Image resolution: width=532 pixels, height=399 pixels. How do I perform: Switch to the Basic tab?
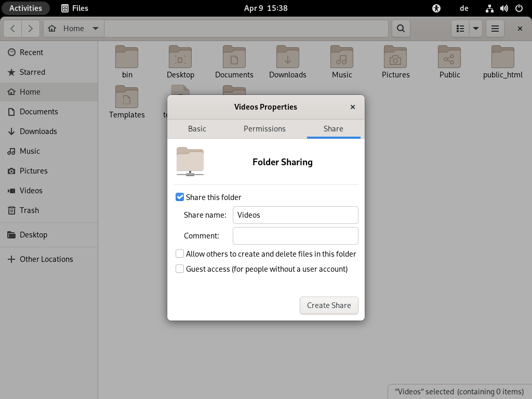tap(197, 129)
